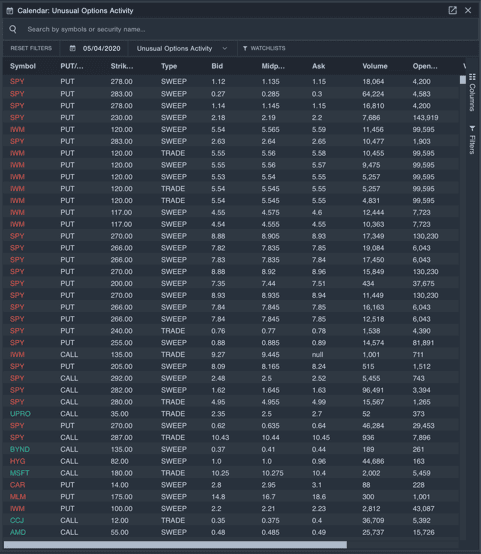Open the CAR symbol link
This screenshot has width=481, height=554.
pyautogui.click(x=17, y=485)
